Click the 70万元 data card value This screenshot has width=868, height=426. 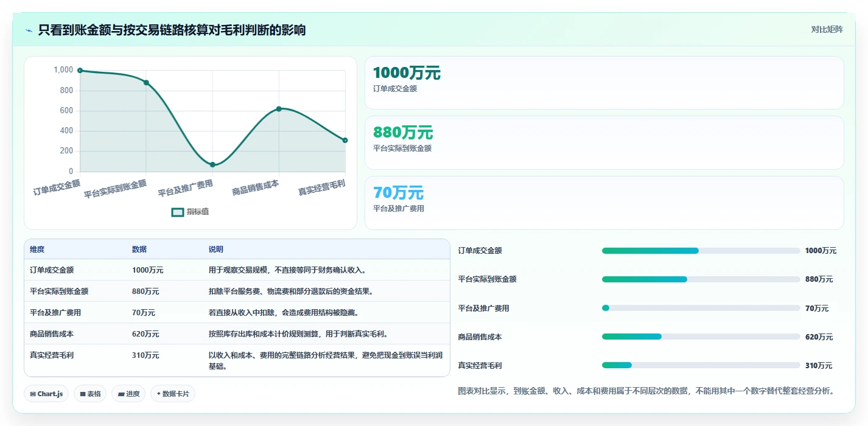(x=398, y=193)
